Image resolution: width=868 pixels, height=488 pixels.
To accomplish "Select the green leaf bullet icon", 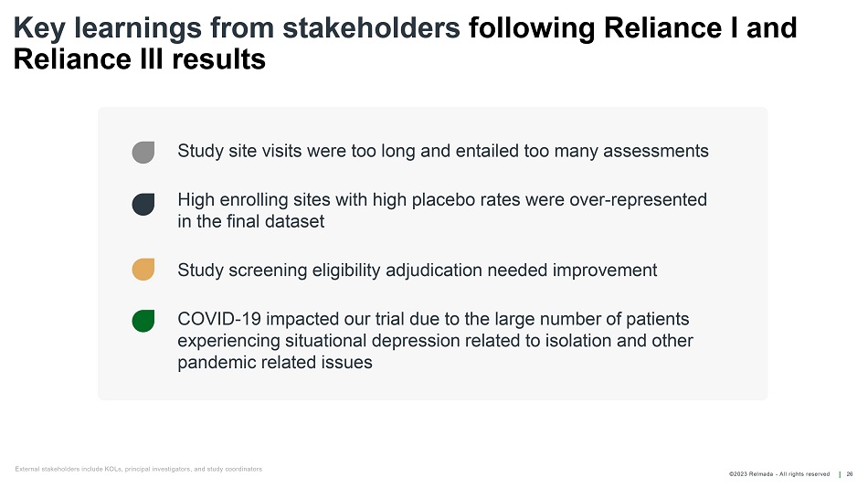I will click(143, 321).
